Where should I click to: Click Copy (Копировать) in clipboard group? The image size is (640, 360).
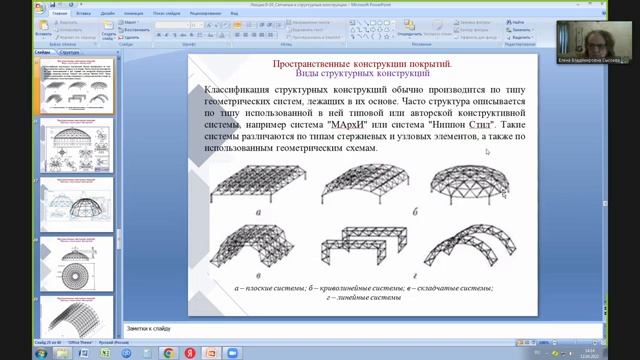pos(68,30)
